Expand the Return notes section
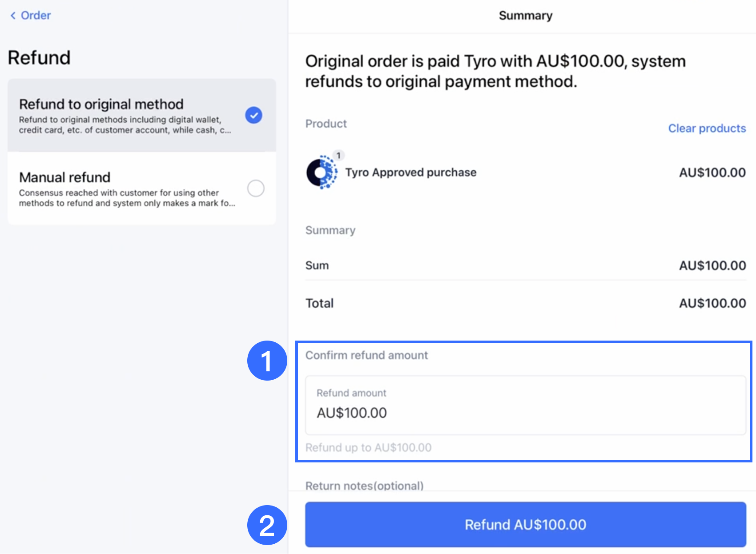 (x=364, y=486)
